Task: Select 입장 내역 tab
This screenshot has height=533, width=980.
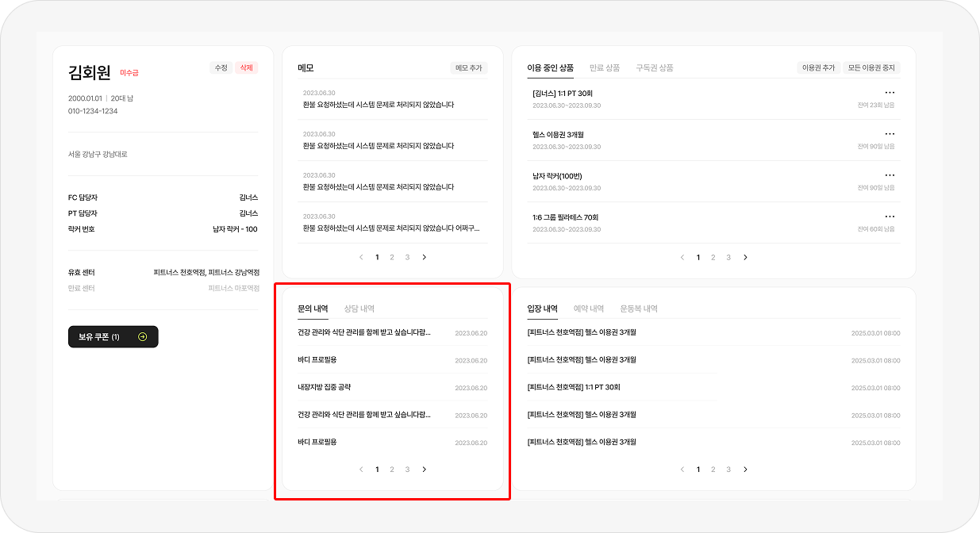Action: click(542, 309)
